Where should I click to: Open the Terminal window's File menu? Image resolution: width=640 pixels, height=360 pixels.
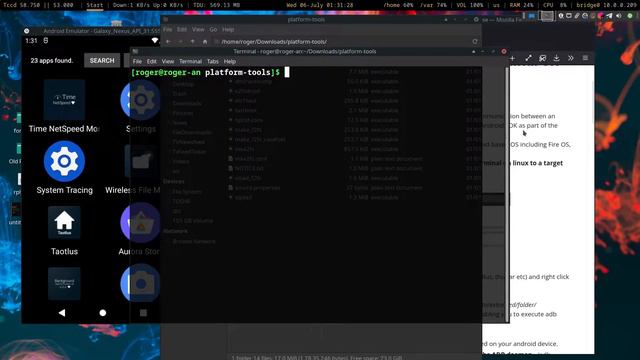coord(137,61)
